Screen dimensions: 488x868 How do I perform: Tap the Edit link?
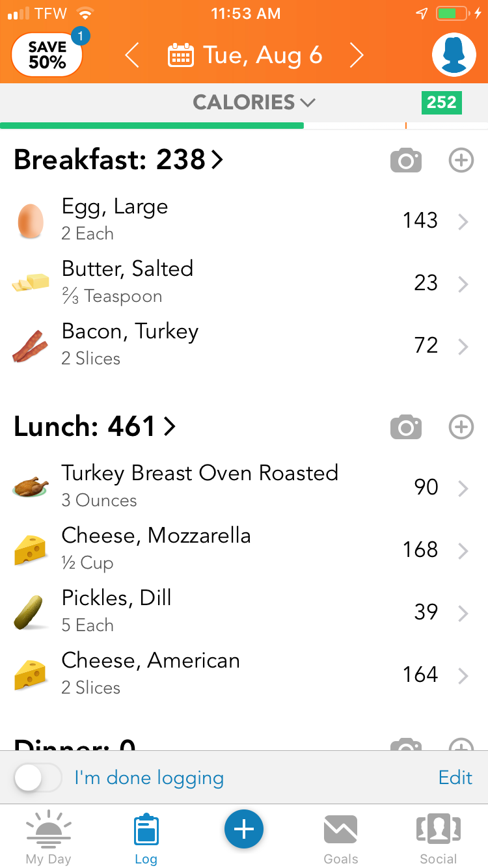click(x=455, y=778)
